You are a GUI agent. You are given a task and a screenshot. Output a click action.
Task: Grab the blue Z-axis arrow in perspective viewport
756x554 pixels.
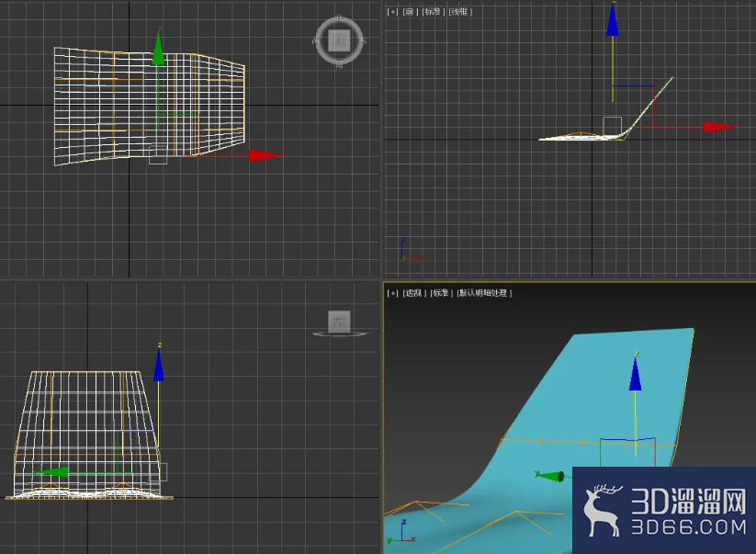click(636, 374)
